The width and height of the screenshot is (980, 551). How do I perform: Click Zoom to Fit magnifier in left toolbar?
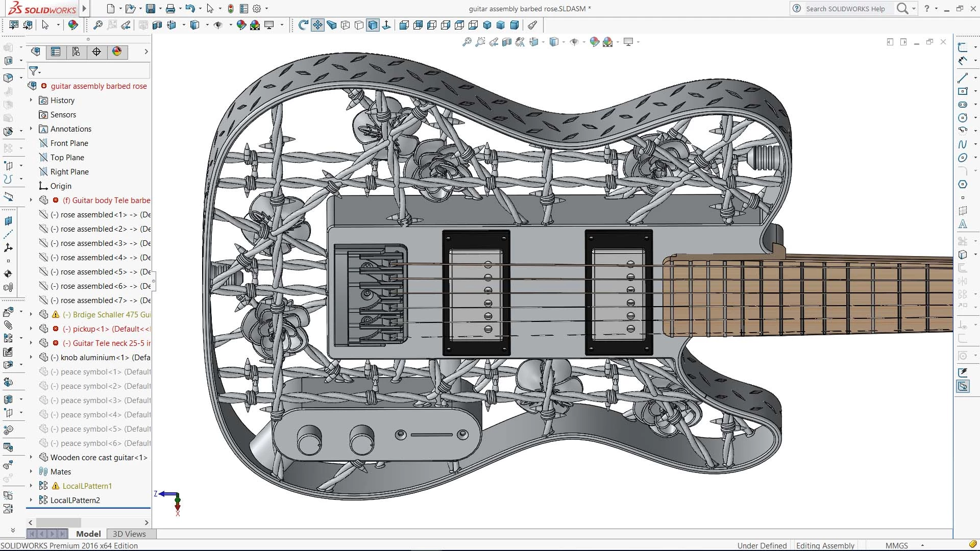coord(97,25)
